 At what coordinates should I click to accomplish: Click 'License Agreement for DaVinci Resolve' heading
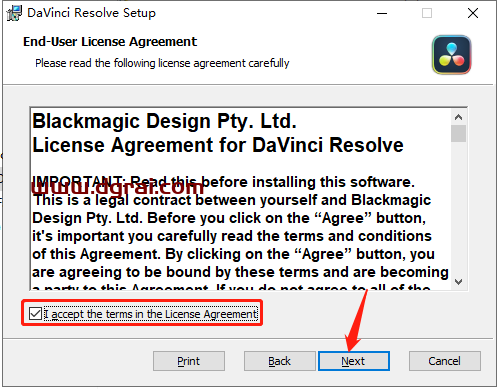coord(218,145)
